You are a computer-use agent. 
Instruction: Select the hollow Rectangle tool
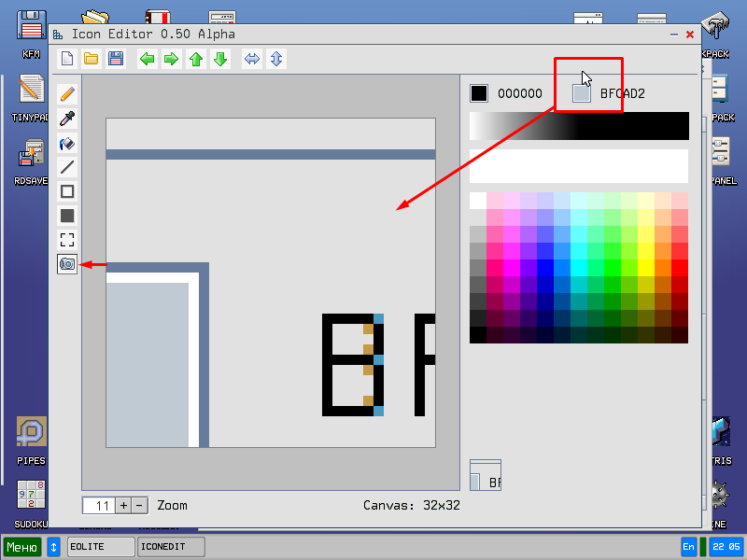(66, 191)
